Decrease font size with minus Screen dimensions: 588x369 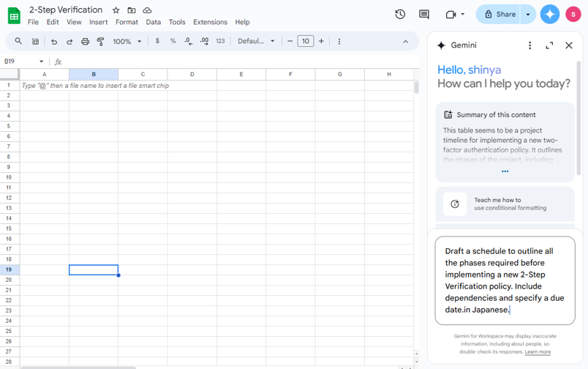(x=290, y=41)
